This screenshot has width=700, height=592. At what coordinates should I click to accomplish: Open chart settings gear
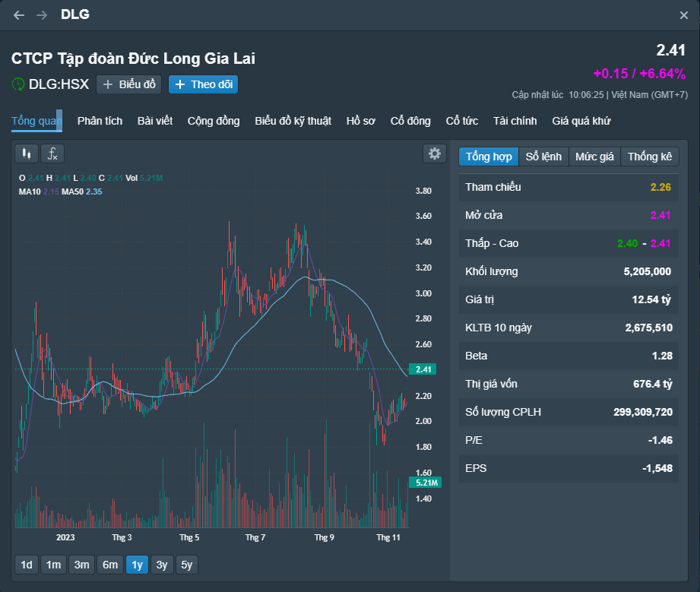click(435, 154)
